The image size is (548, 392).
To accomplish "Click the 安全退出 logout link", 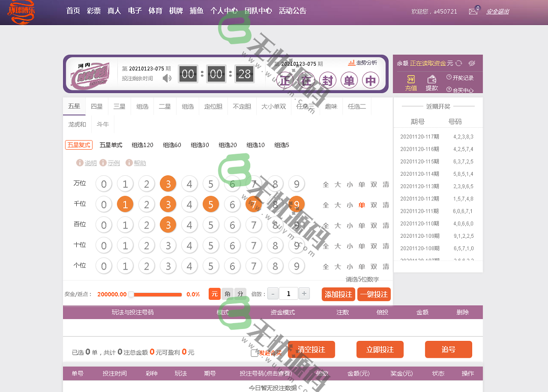I will (x=497, y=11).
